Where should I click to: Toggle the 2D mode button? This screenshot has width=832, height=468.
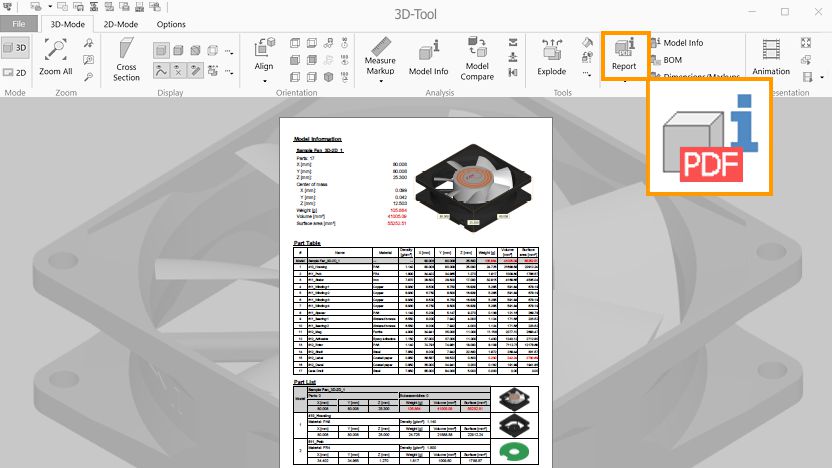(x=15, y=72)
